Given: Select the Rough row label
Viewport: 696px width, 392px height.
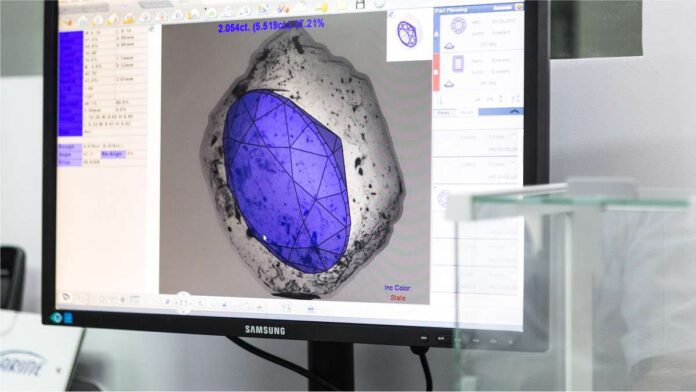Looking at the screenshot, I should (70, 146).
